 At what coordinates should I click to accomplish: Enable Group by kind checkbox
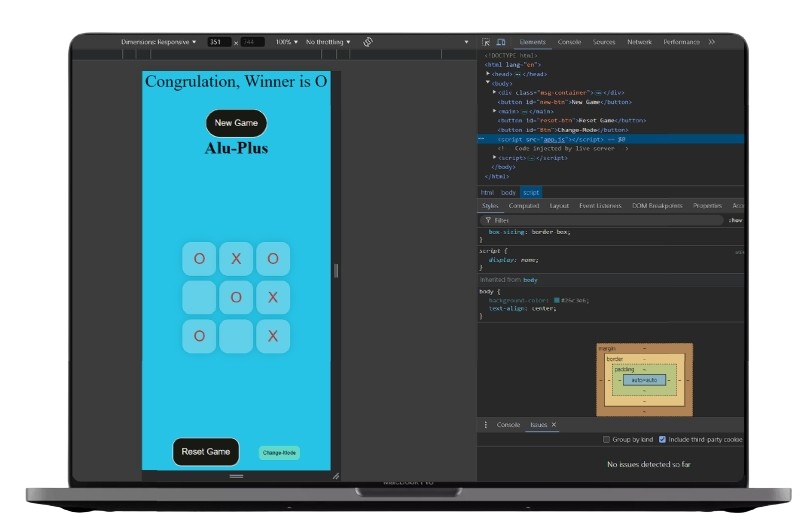point(606,439)
